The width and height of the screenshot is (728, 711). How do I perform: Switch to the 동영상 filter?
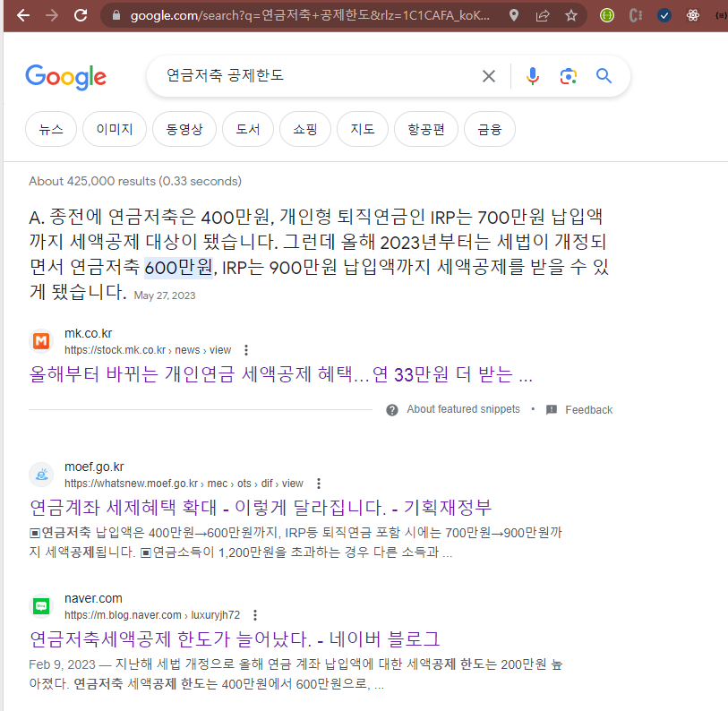184,129
